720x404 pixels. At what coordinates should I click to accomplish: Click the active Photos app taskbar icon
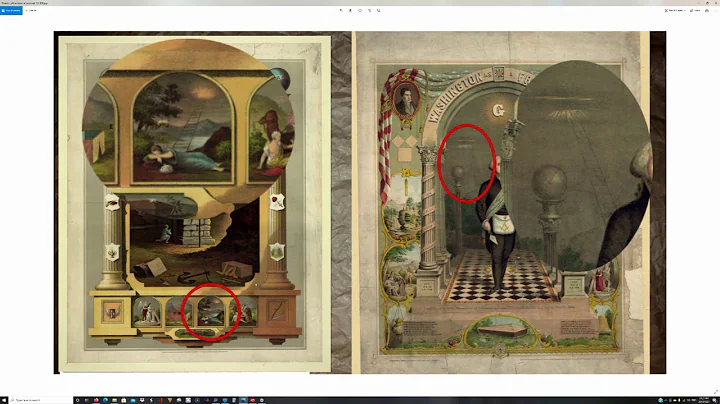pos(243,400)
